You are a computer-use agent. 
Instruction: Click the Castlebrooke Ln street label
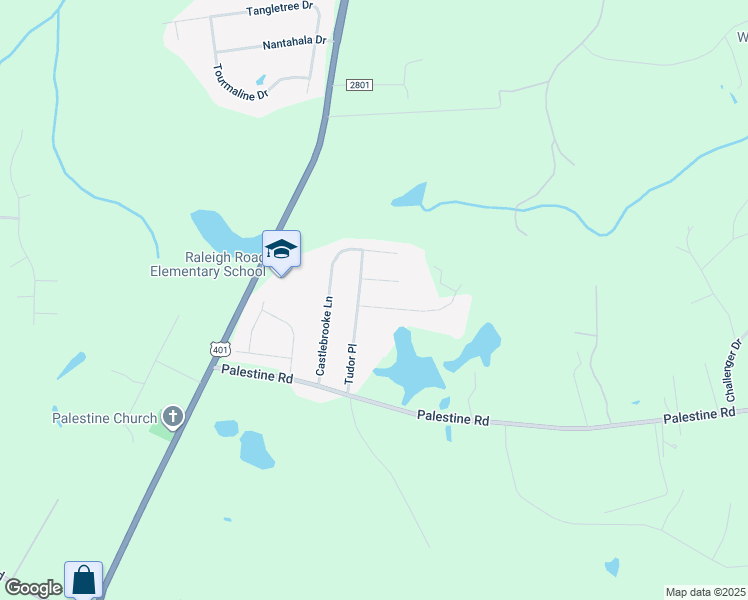(324, 336)
